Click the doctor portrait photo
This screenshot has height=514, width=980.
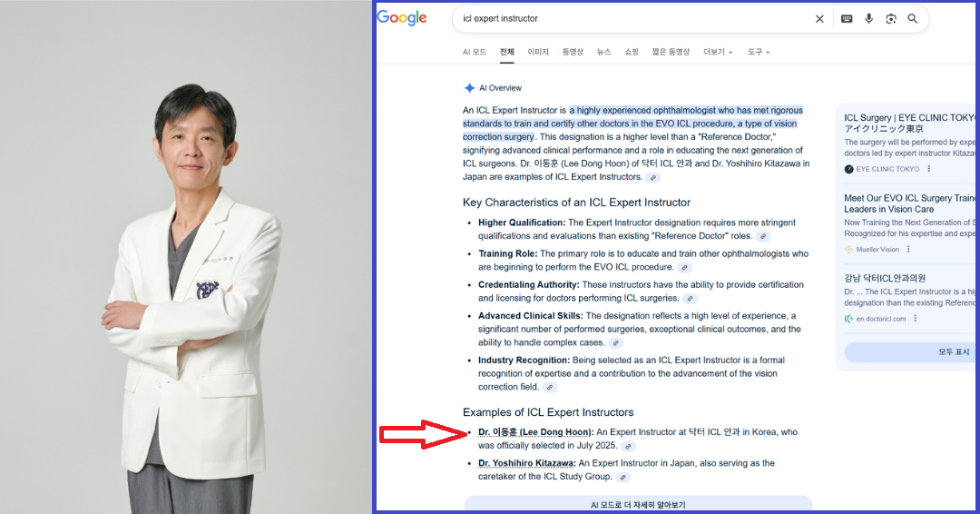click(186, 257)
